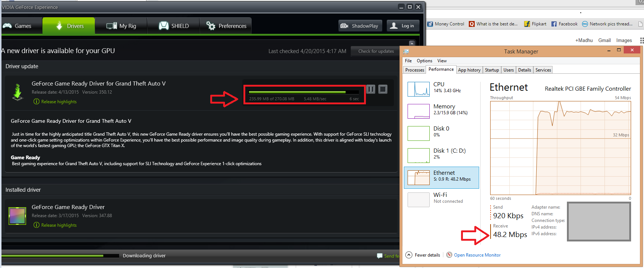The image size is (644, 268).
Task: Click Open Resource Monitor link
Action: click(477, 255)
